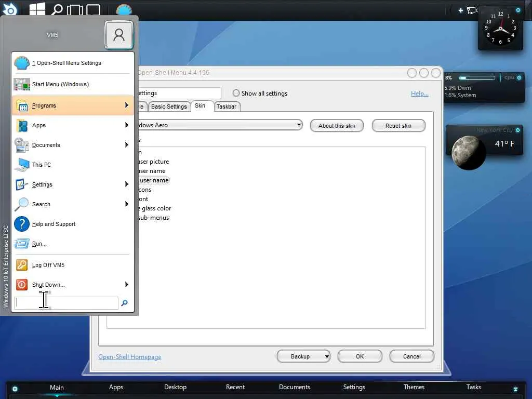Expand the Apps submenu arrow
532x399 pixels.
(127, 125)
